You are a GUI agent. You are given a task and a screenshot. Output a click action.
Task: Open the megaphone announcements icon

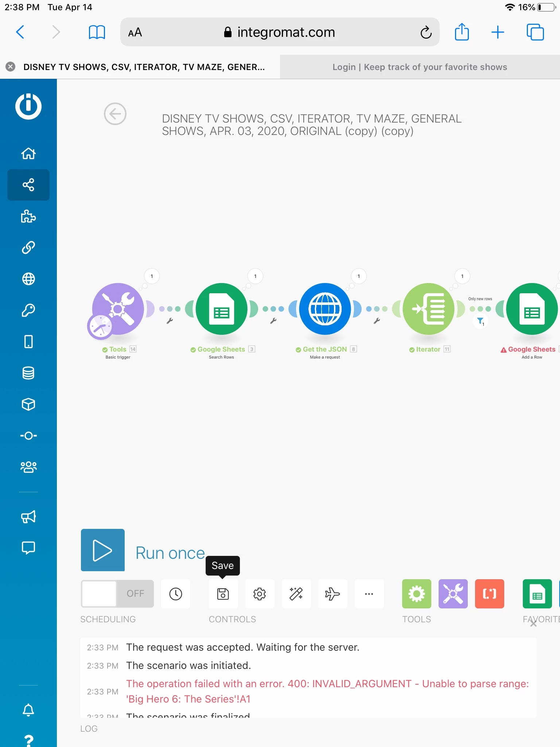tap(28, 516)
